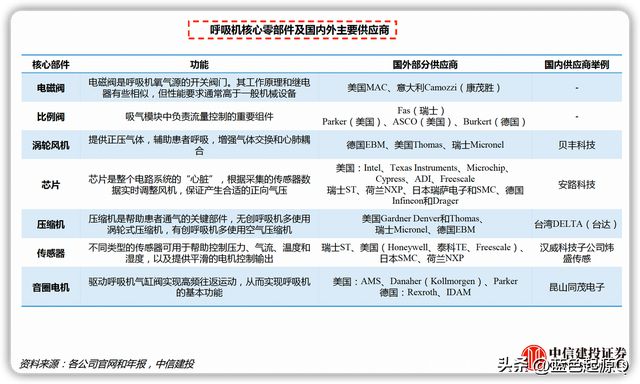
Task: Click the 涡轮风机 row label
Action: [51, 145]
